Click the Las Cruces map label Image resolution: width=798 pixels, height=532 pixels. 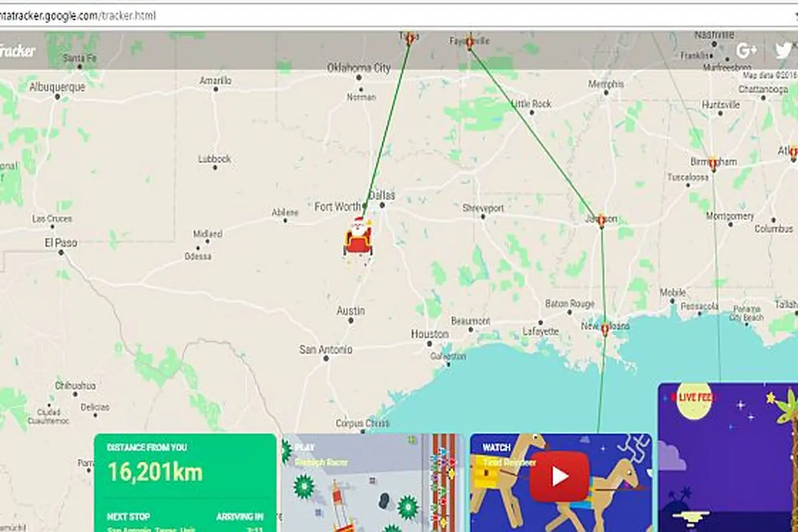(52, 219)
